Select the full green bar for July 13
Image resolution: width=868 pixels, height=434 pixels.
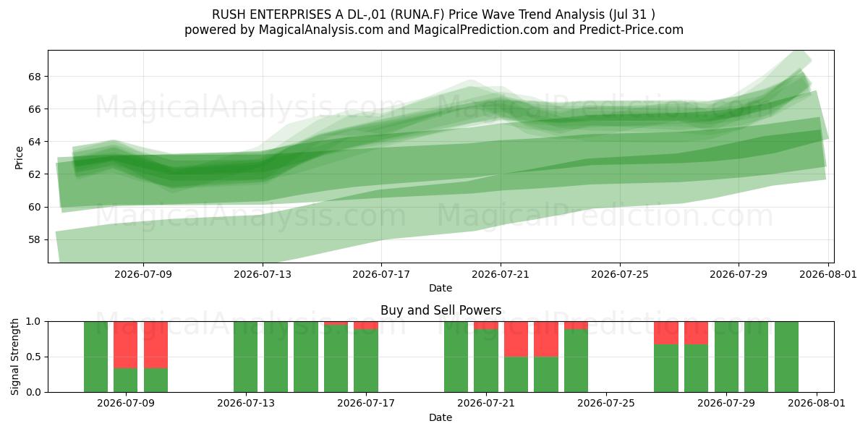[x=246, y=357]
